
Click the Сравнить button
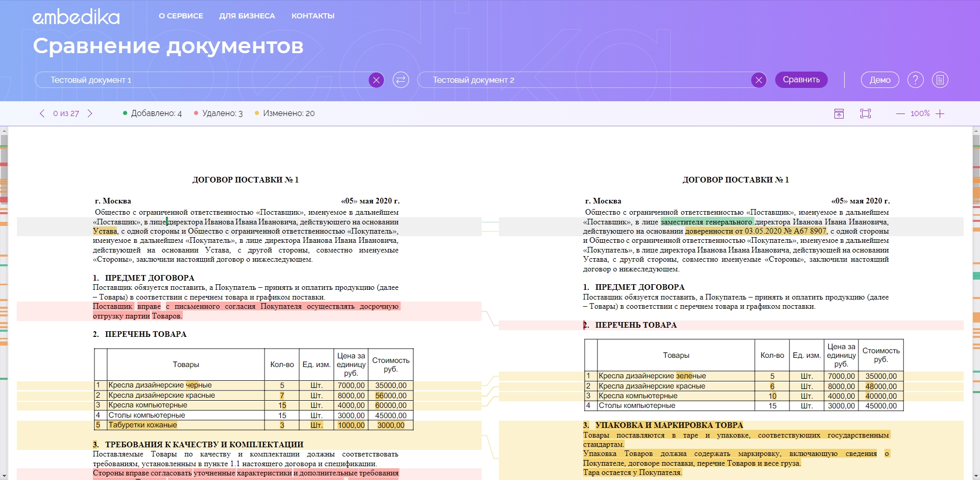[801, 80]
